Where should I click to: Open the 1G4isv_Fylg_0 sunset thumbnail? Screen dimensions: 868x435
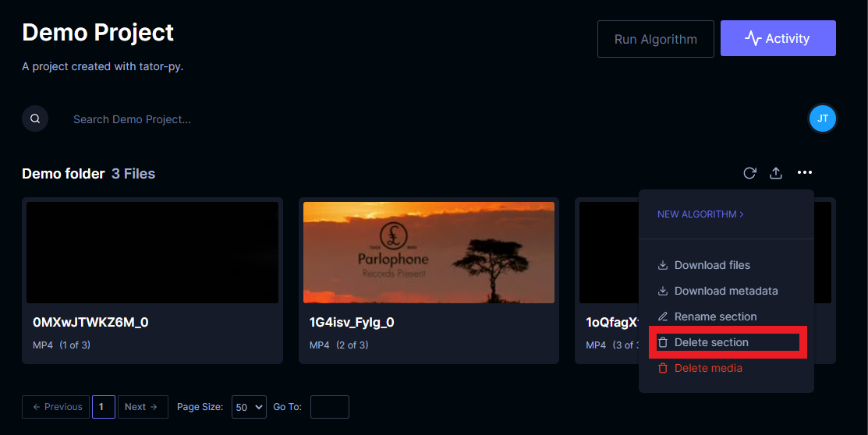point(428,253)
